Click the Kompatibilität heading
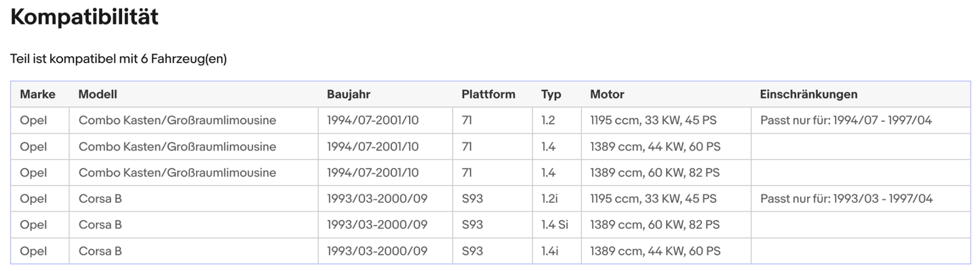 point(85,18)
